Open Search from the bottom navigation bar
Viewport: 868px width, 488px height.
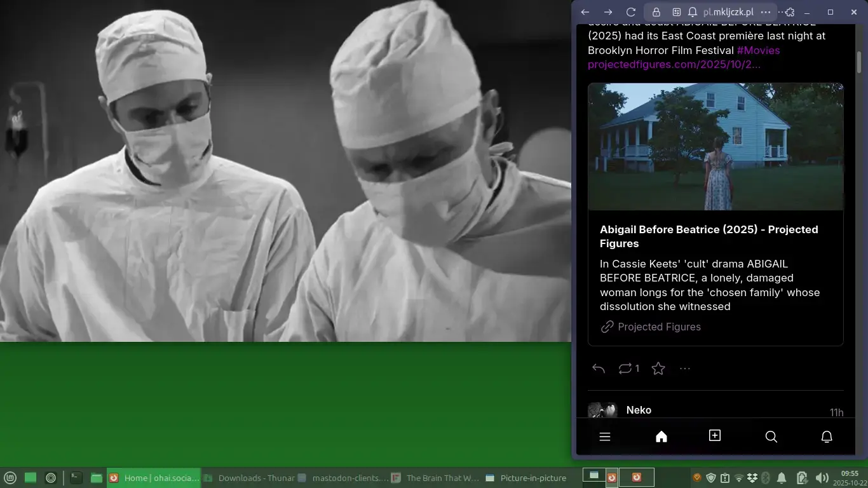771,437
